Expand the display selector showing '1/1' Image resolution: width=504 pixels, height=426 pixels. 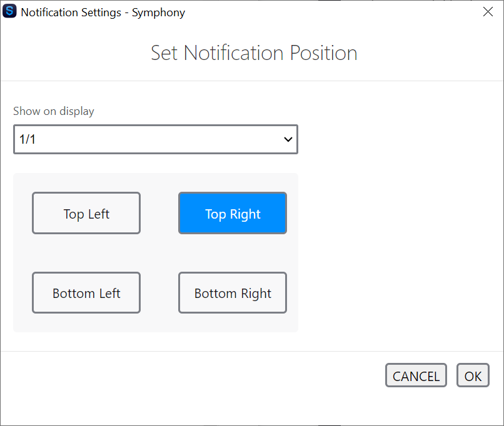click(x=155, y=139)
